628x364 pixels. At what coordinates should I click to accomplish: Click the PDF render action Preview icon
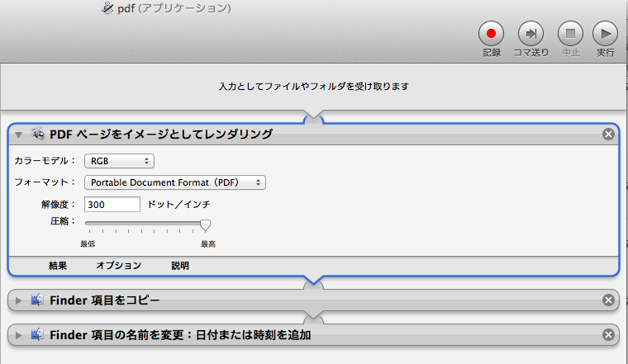click(38, 134)
